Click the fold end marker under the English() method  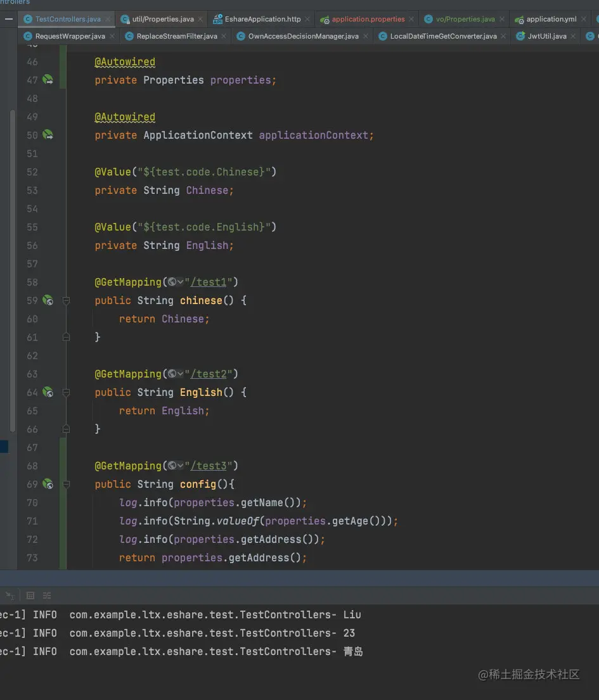66,429
